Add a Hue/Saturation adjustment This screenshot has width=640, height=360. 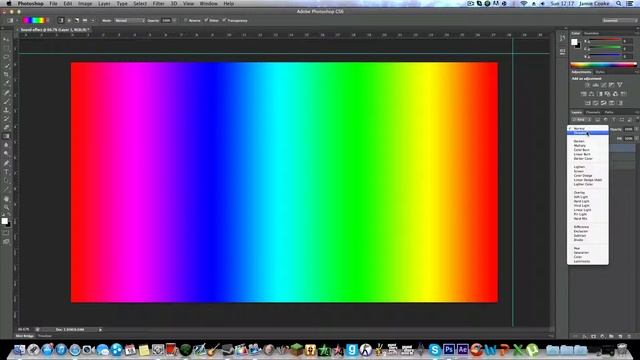pyautogui.click(x=584, y=94)
